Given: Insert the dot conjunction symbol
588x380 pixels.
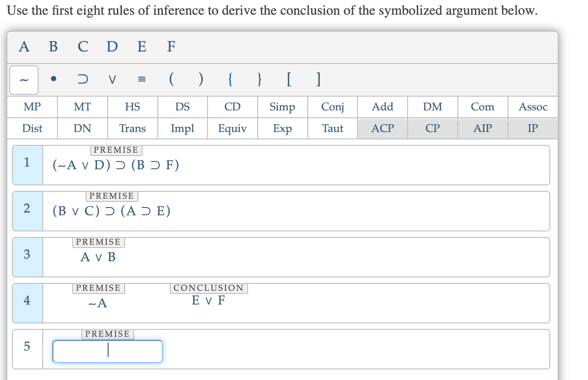Looking at the screenshot, I should (x=53, y=79).
